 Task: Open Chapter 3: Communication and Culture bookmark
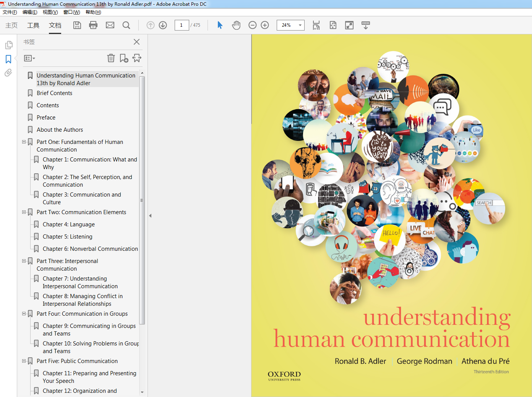82,198
